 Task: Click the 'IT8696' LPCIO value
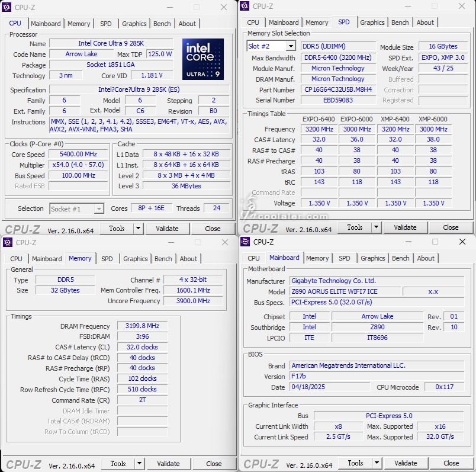click(x=377, y=338)
